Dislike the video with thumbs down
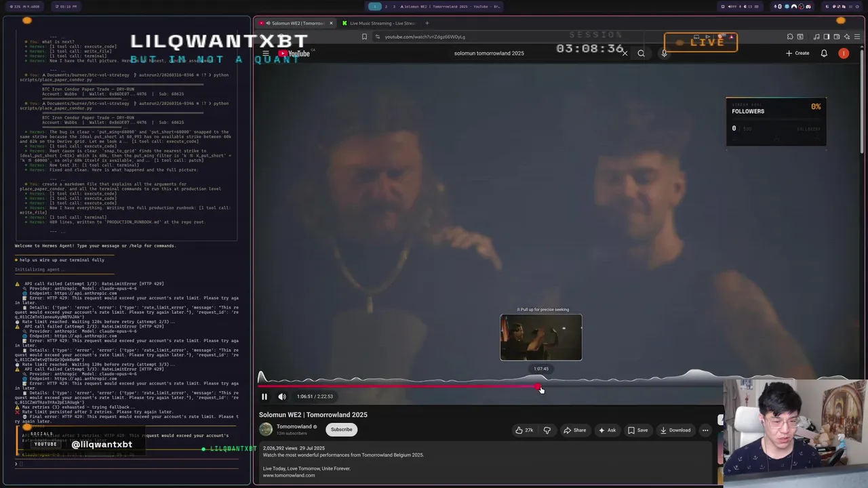 pyautogui.click(x=547, y=430)
